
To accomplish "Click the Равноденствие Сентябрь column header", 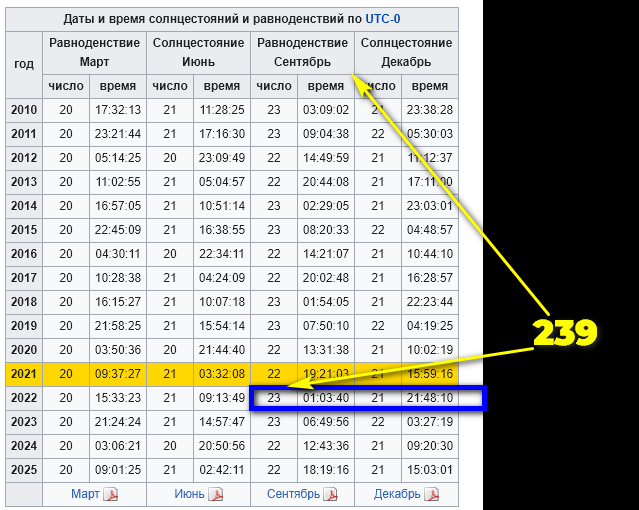I will pos(302,53).
